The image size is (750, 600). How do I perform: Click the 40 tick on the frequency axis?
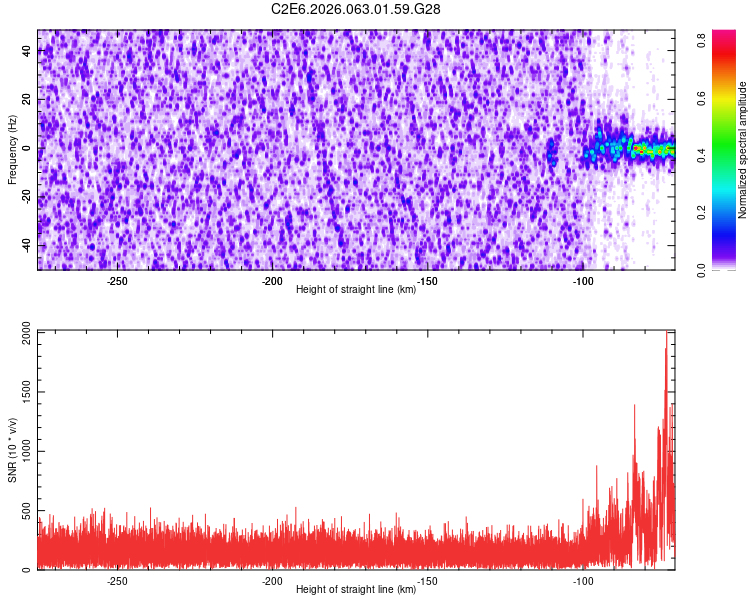click(x=28, y=51)
